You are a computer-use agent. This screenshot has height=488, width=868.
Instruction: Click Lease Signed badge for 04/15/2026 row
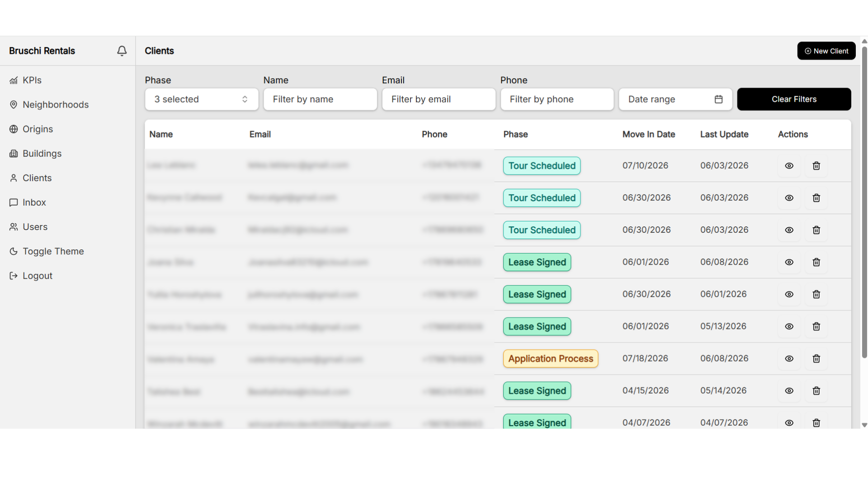pyautogui.click(x=537, y=391)
